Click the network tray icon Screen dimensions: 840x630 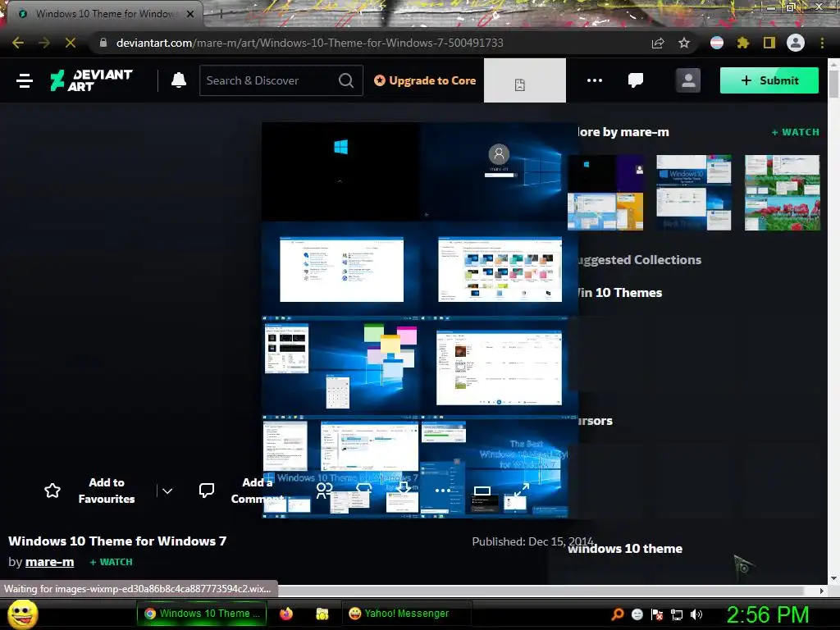pos(677,614)
